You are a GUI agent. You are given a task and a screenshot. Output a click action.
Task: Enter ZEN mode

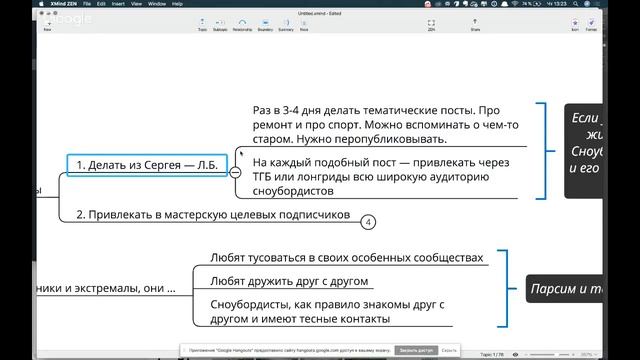click(x=431, y=24)
